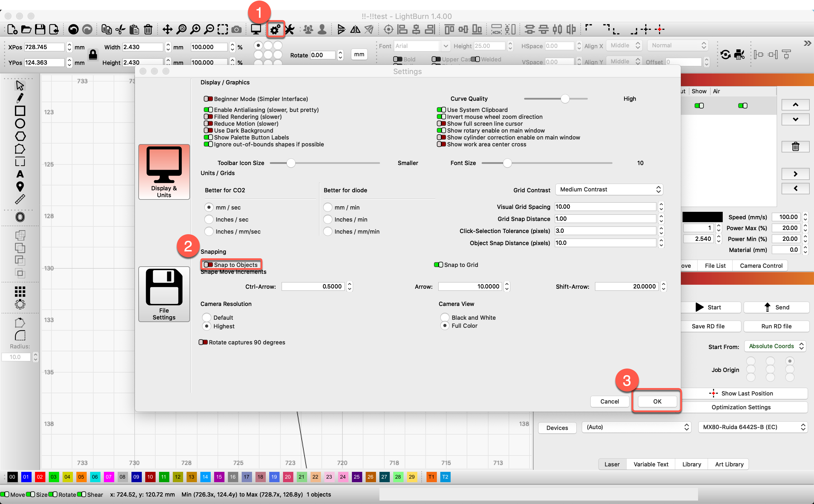
Task: Click the XPos input field
Action: [44, 47]
